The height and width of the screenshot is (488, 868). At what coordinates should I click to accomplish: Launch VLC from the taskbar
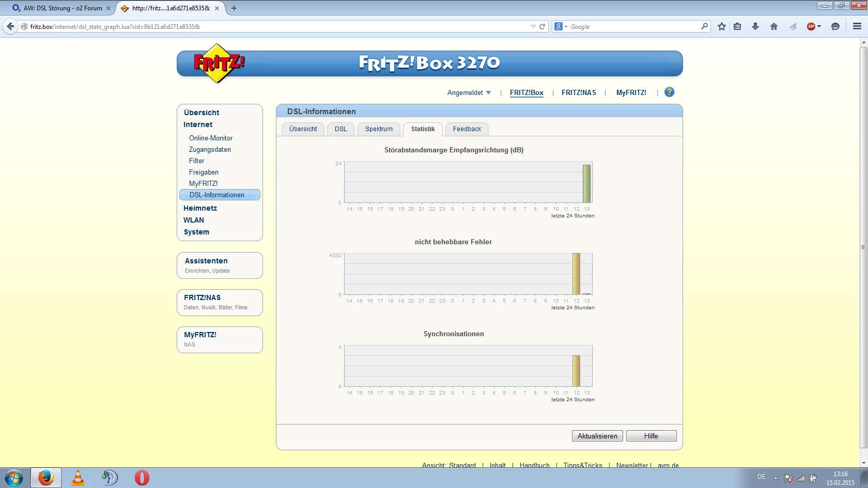tap(78, 478)
